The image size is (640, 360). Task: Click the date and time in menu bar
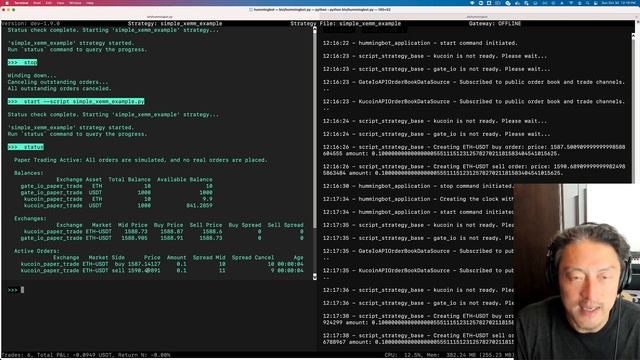(619, 3)
